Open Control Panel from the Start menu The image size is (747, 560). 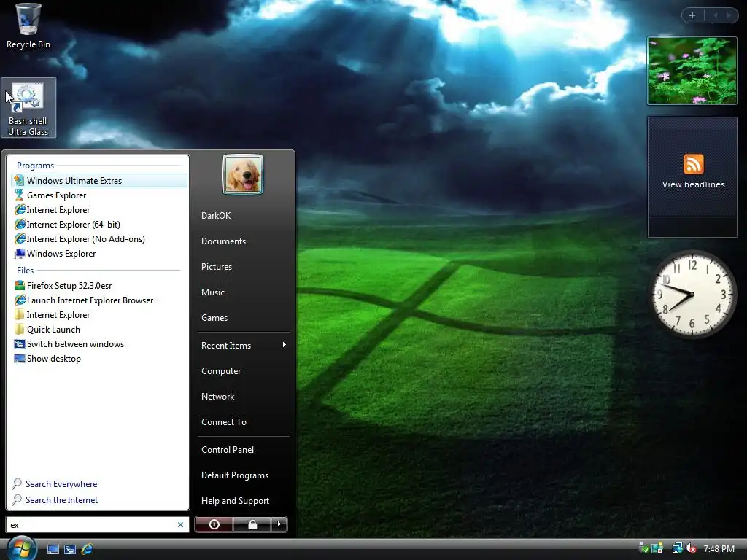point(228,449)
